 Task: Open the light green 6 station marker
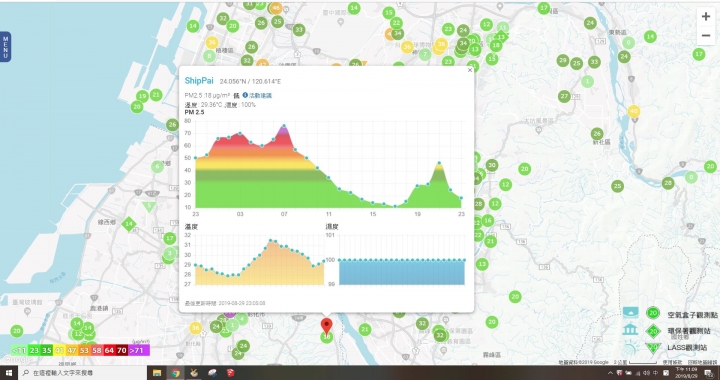tap(158, 167)
